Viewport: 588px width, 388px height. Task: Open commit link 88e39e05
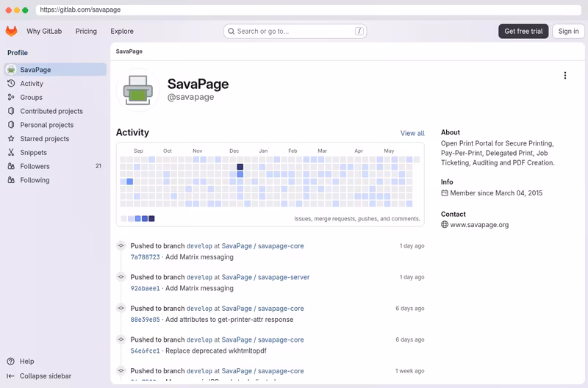[145, 320]
